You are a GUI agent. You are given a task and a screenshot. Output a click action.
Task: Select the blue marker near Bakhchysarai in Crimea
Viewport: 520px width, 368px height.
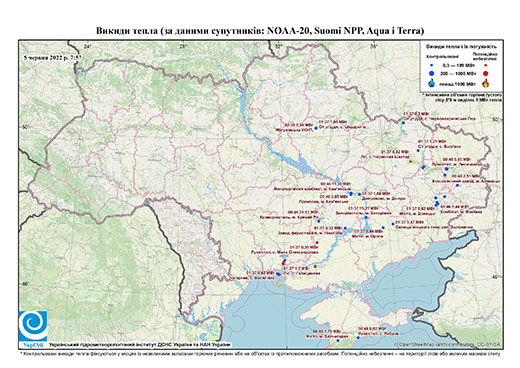point(338,341)
